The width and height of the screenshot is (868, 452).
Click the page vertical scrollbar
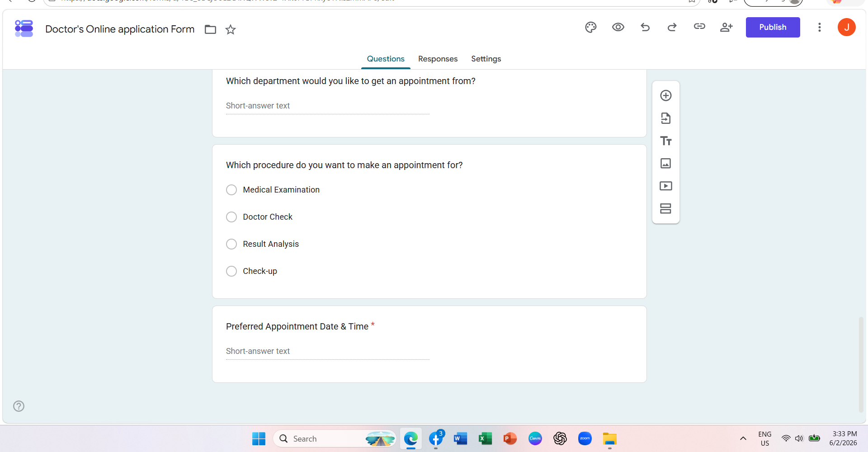[x=861, y=364]
